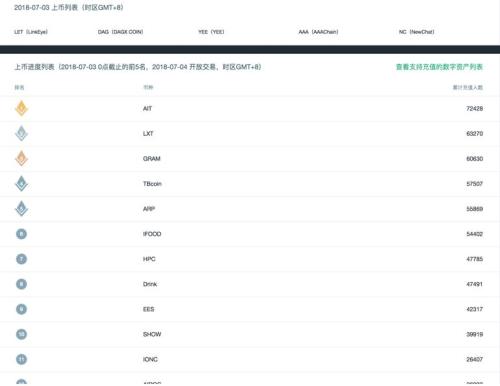Image resolution: width=500 pixels, height=386 pixels.
Task: Click the 排名 rank column header
Action: tap(19, 87)
